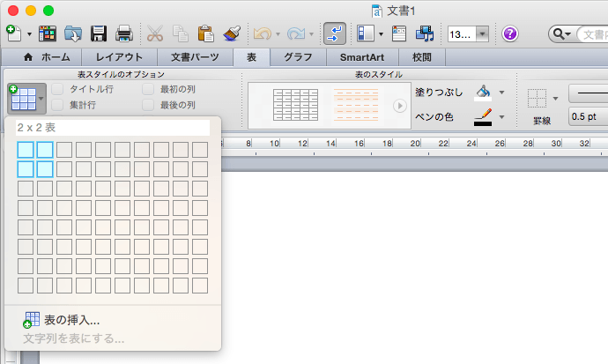Open the ペンの色 dropdown arrow
The width and height of the screenshot is (608, 364).
click(x=501, y=117)
